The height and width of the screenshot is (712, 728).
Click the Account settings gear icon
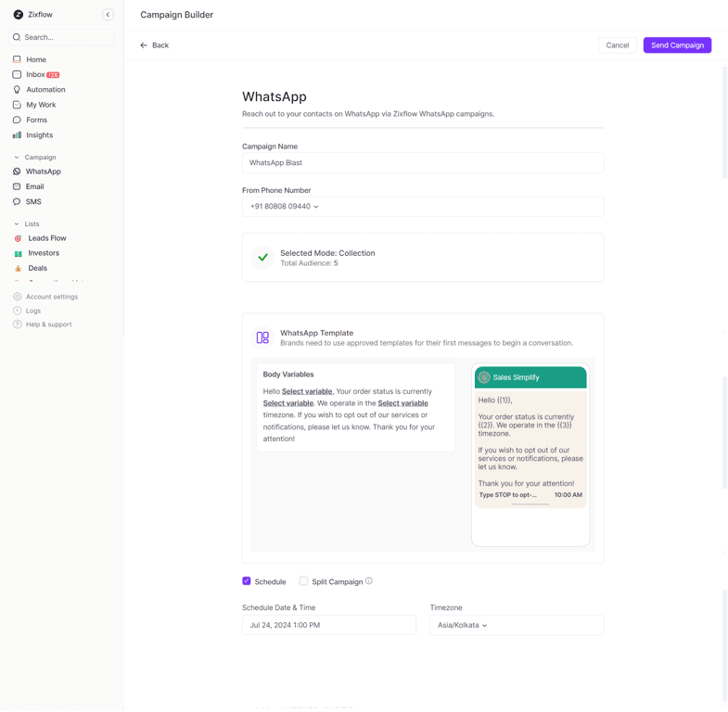18,297
